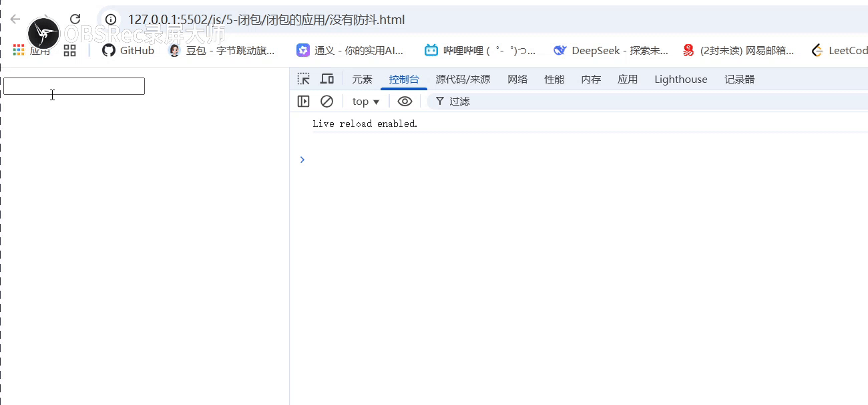Click the console filter icon
868x405 pixels.
439,101
